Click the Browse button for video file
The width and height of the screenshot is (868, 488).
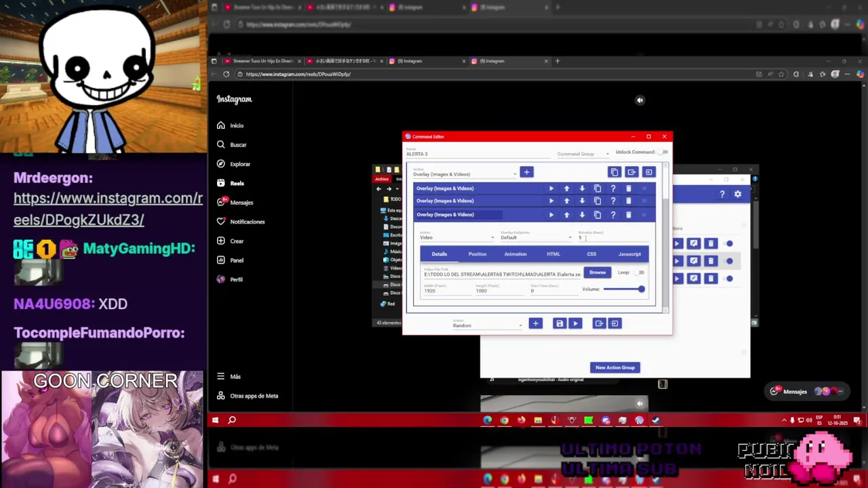[x=597, y=272]
